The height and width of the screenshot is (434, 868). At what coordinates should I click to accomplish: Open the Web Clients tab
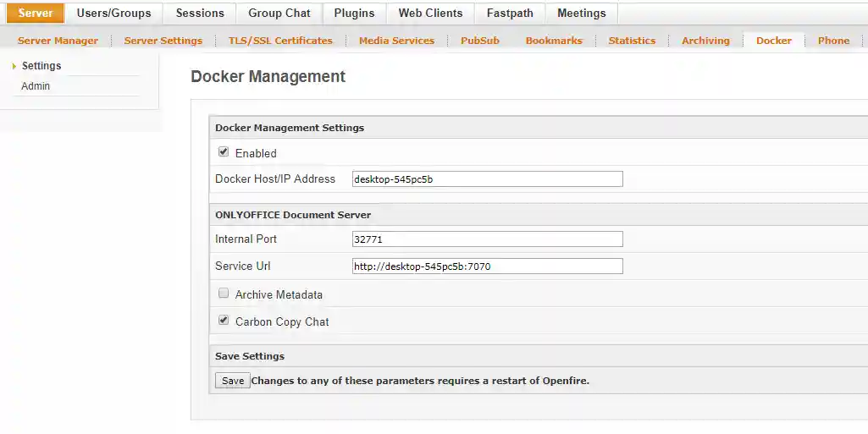coord(430,14)
